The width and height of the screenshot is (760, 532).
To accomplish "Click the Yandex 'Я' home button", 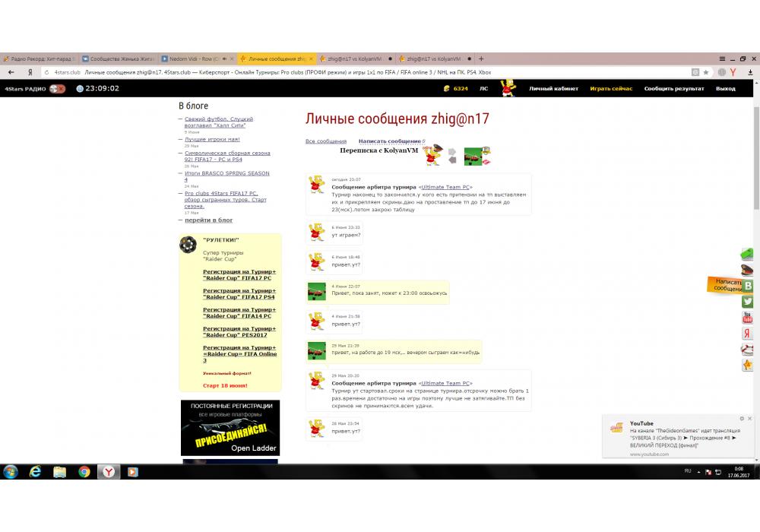I will [30, 72].
